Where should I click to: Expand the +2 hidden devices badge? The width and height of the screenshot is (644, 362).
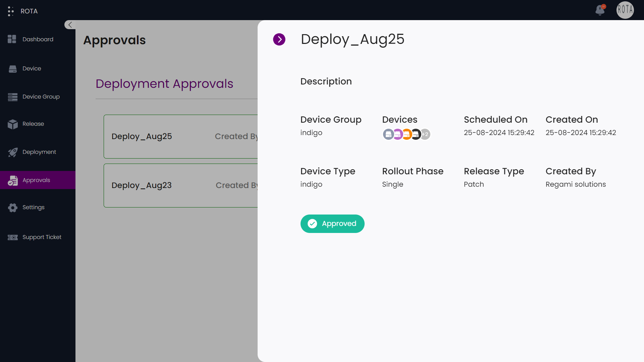[x=425, y=134]
